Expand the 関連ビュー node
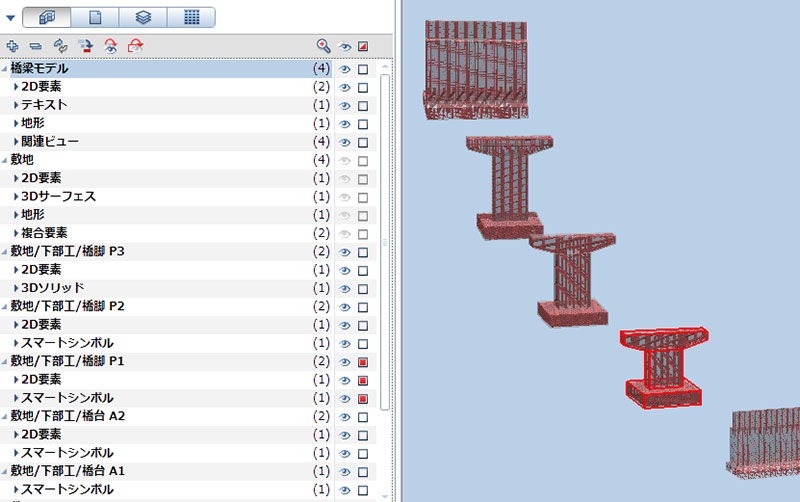Viewport: 800px width, 502px height. point(16,142)
